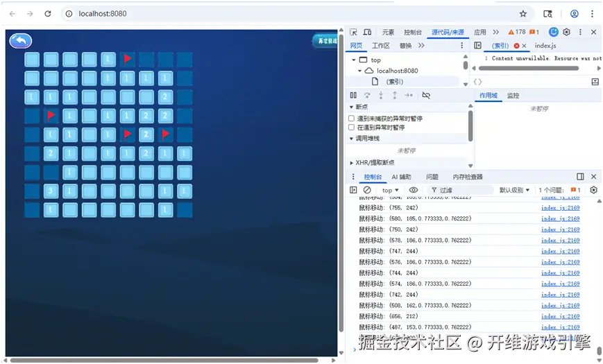Pause script execution
This screenshot has height=364, width=603.
point(353,95)
